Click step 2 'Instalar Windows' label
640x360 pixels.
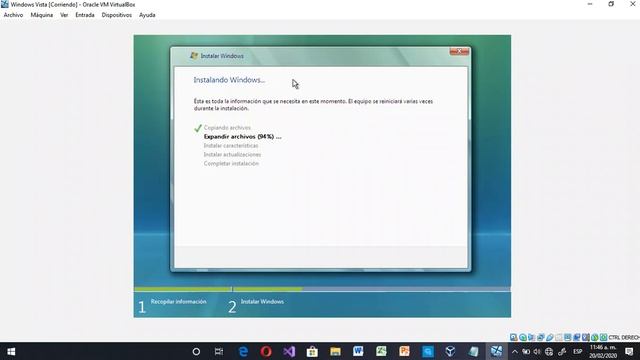pyautogui.click(x=262, y=302)
